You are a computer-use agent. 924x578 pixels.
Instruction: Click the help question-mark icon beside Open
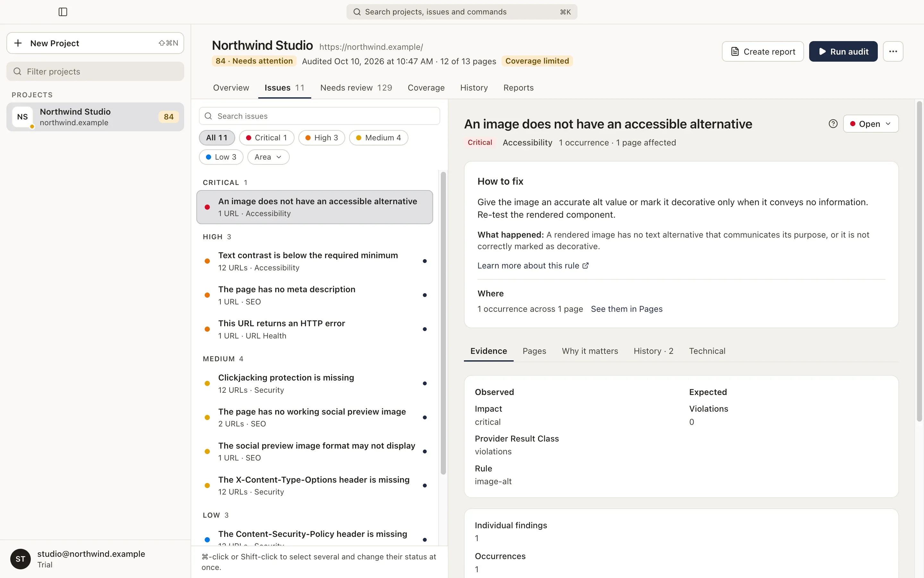pyautogui.click(x=833, y=124)
